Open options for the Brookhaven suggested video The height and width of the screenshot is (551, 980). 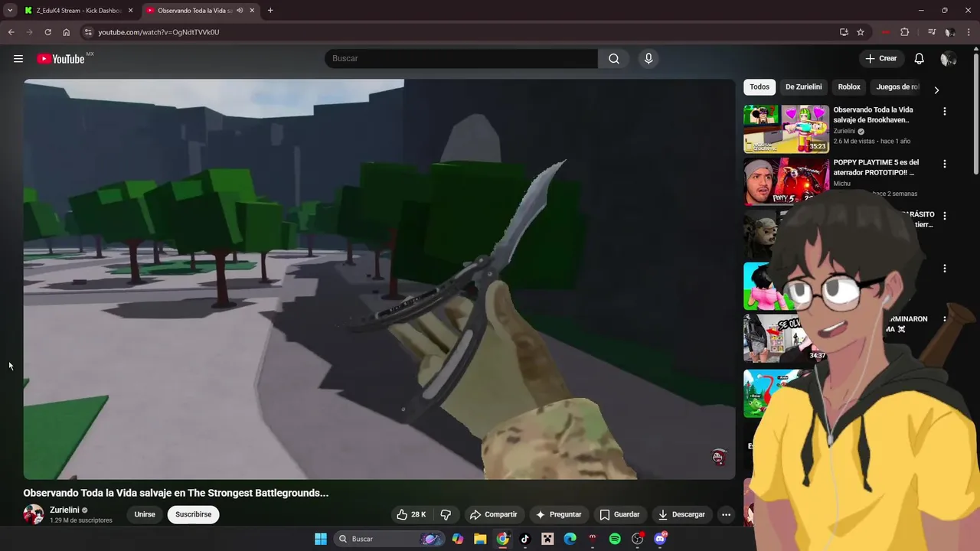pyautogui.click(x=944, y=112)
